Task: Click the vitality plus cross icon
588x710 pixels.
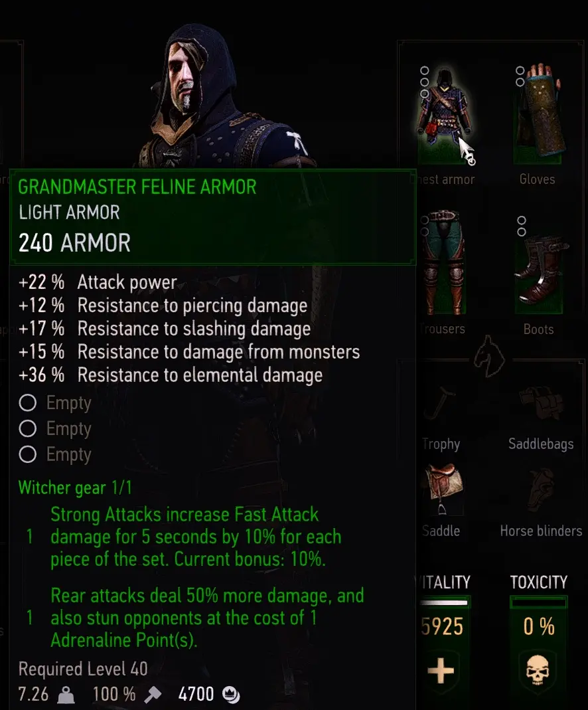Action: click(x=441, y=671)
